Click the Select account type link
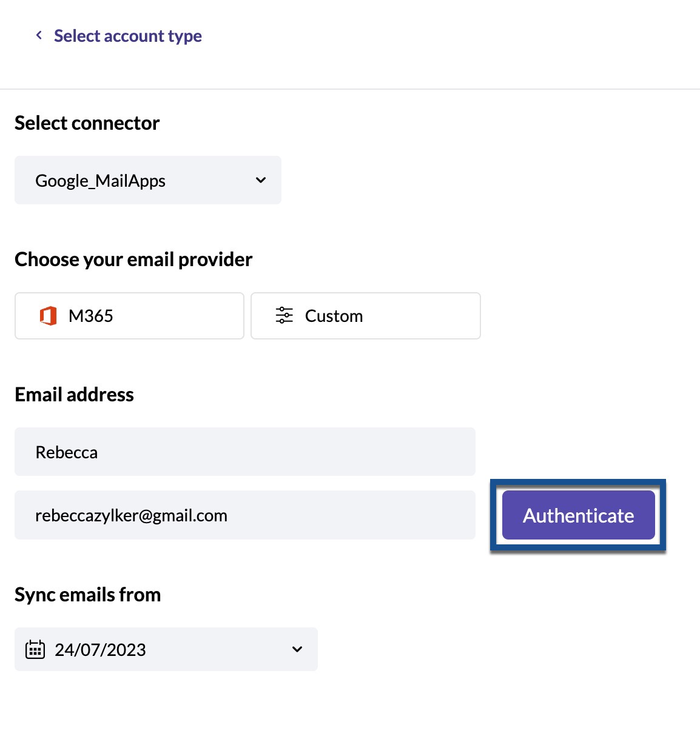This screenshot has width=700, height=742. pos(128,36)
